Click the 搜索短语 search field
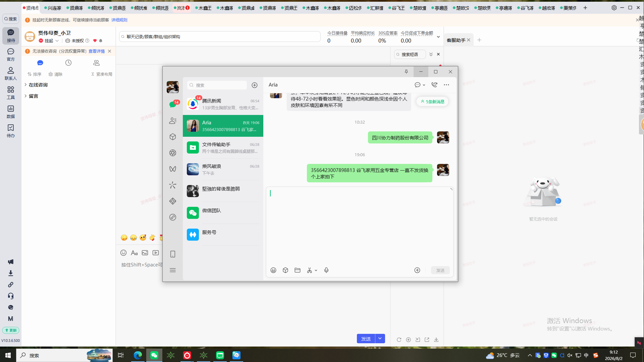This screenshot has width=644, height=362. 410,54
